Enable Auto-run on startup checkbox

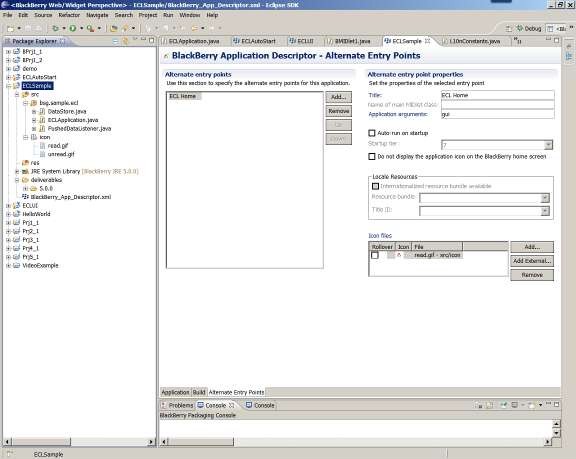point(372,133)
